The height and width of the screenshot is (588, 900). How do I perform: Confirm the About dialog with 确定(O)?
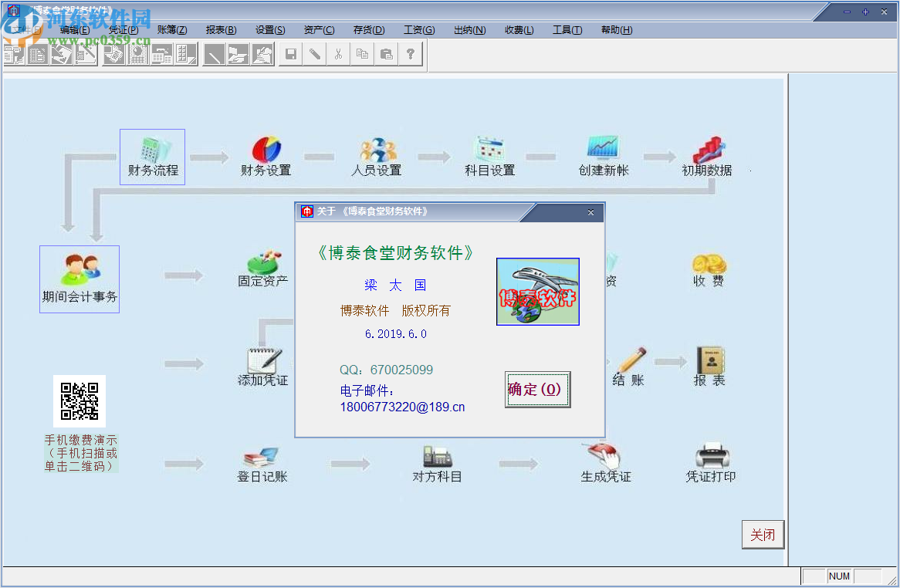click(537, 390)
